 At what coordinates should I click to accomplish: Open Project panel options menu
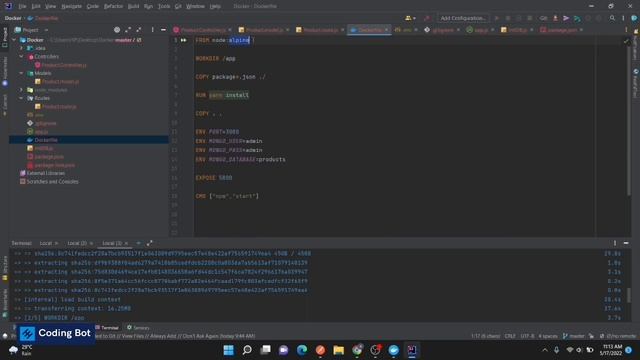(153, 30)
